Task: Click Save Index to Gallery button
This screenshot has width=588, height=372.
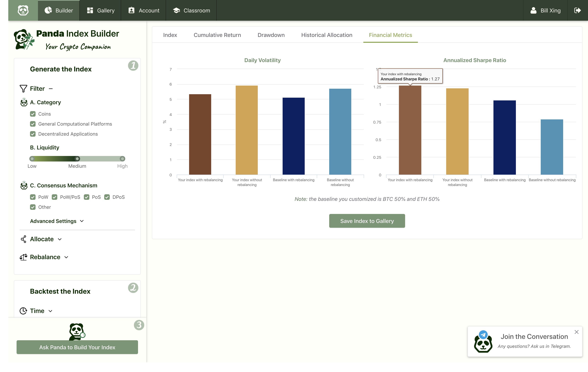Action: click(367, 221)
